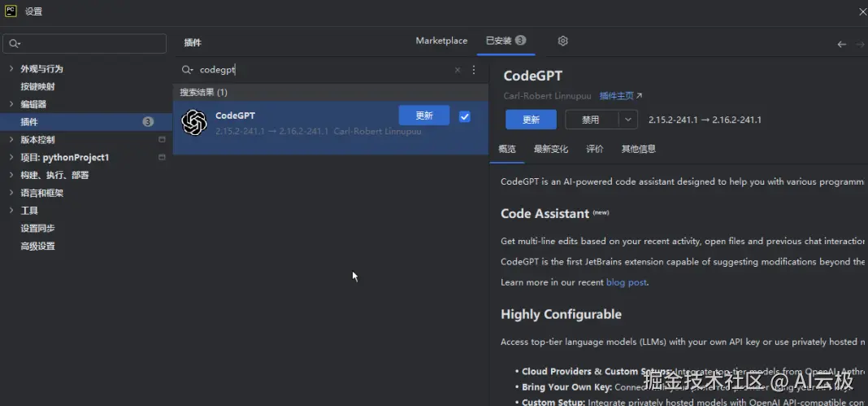Select 插件 in the settings tree

coord(86,122)
